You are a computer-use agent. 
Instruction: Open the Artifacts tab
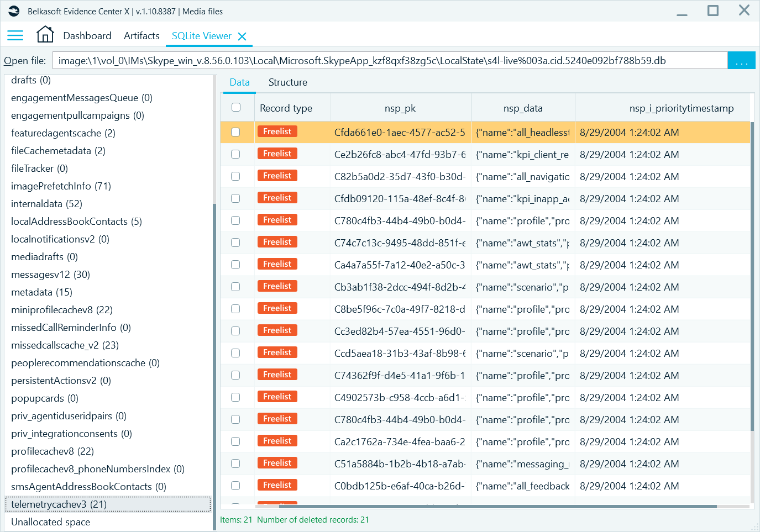(x=141, y=36)
